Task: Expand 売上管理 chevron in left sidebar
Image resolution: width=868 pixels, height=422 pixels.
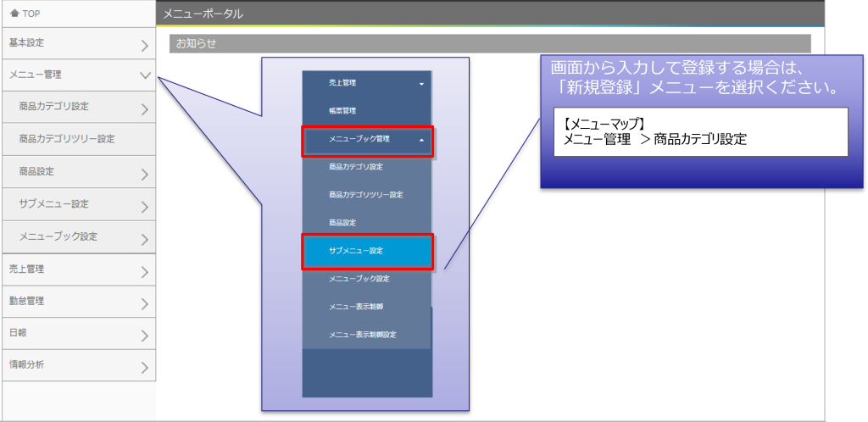Action: pyautogui.click(x=144, y=272)
